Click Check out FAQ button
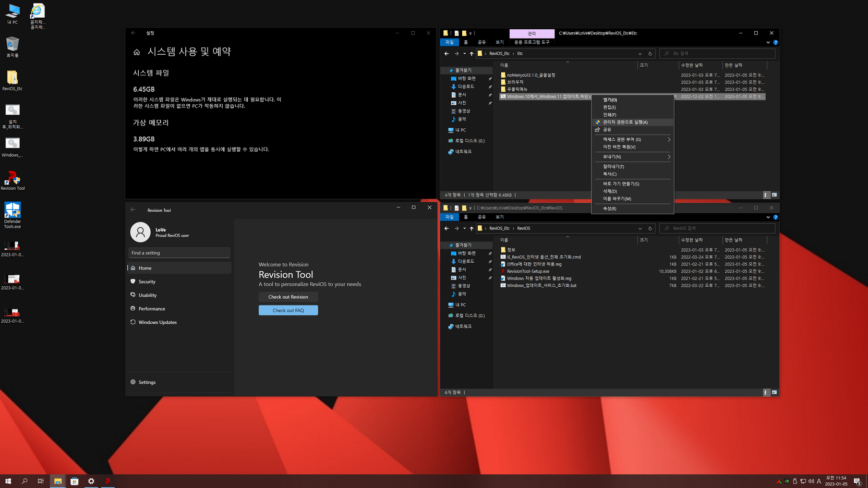 (x=288, y=310)
